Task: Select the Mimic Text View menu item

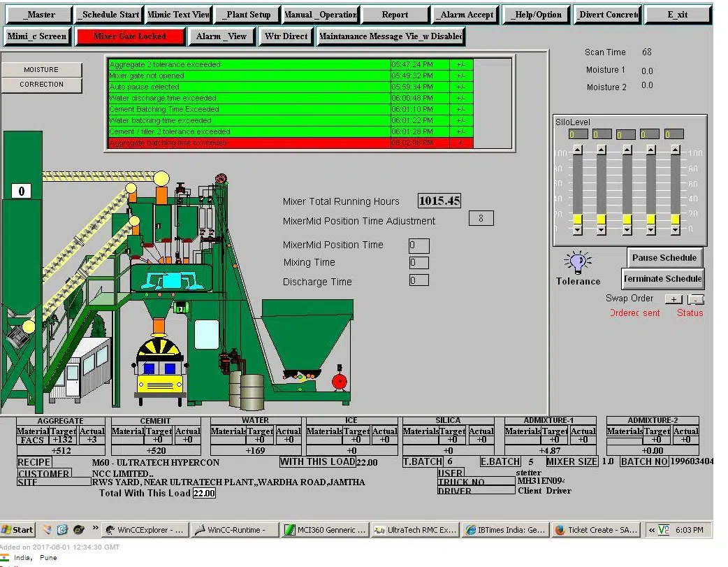Action: [x=177, y=13]
